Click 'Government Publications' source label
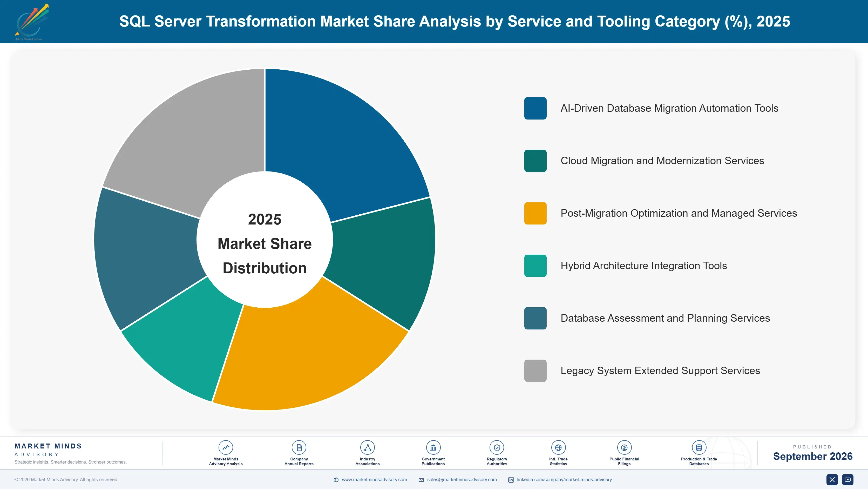The image size is (868, 489). (x=433, y=461)
